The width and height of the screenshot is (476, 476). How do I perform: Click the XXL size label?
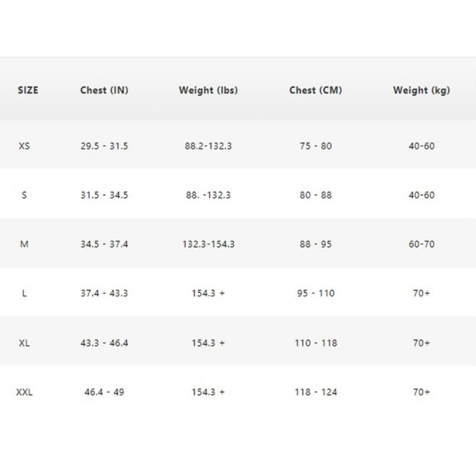tap(24, 392)
